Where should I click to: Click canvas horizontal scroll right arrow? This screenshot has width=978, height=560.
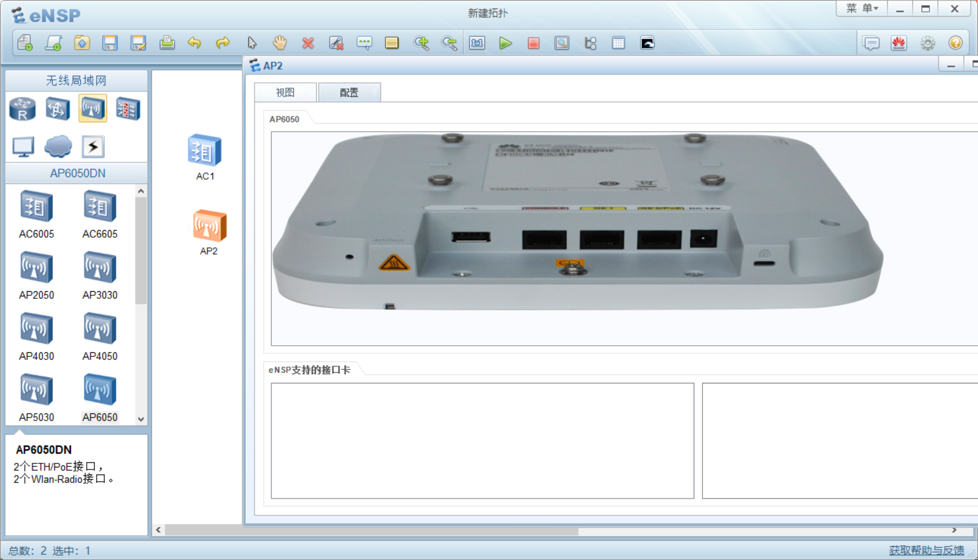click(954, 530)
